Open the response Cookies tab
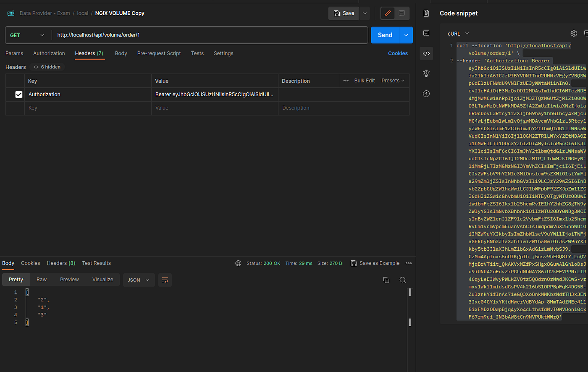The width and height of the screenshot is (588, 372). [x=31, y=263]
